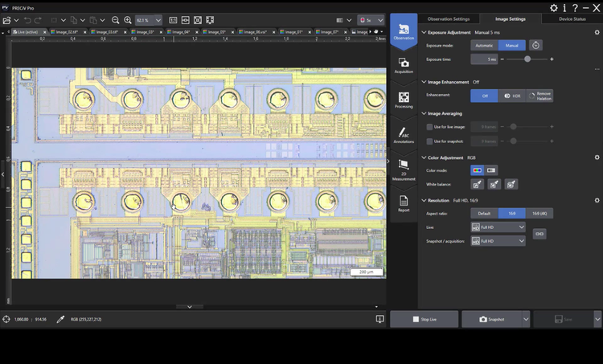
Task: Click the zoom out magnifier icon
Action: click(x=116, y=19)
